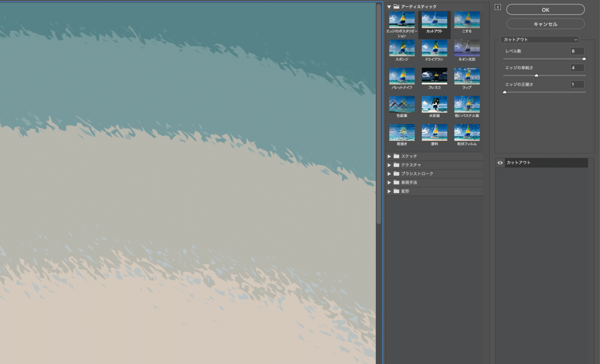Viewport: 600px width, 364px height.
Task: Hide the カットアウト effect layer eye icon
Action: click(500, 163)
